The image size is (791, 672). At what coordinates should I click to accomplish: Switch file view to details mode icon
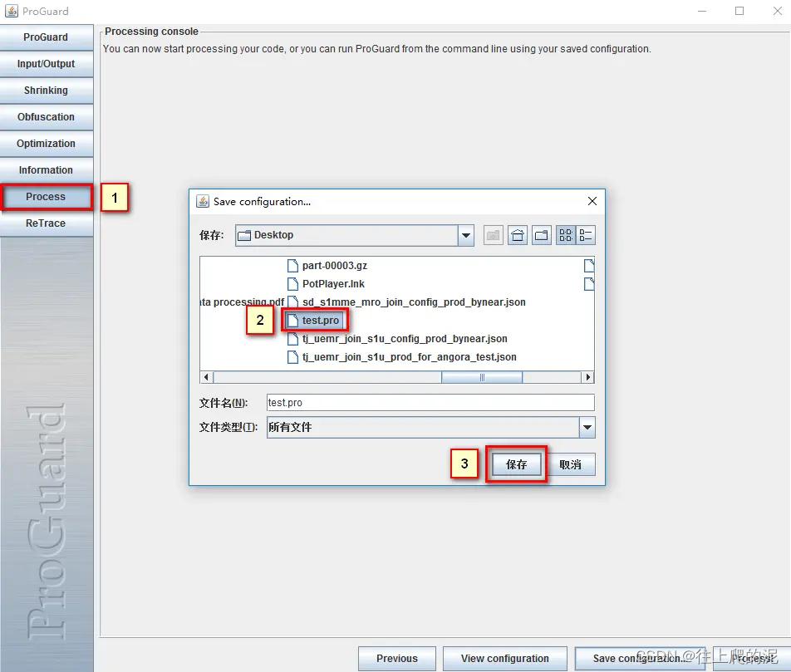[x=586, y=235]
